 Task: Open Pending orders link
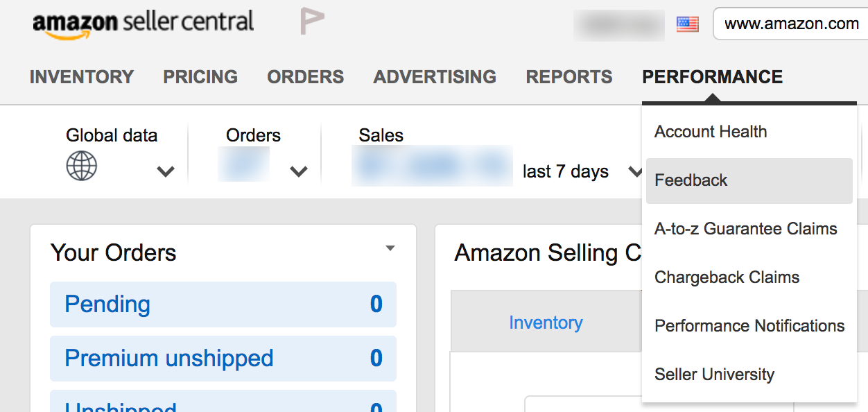point(107,304)
